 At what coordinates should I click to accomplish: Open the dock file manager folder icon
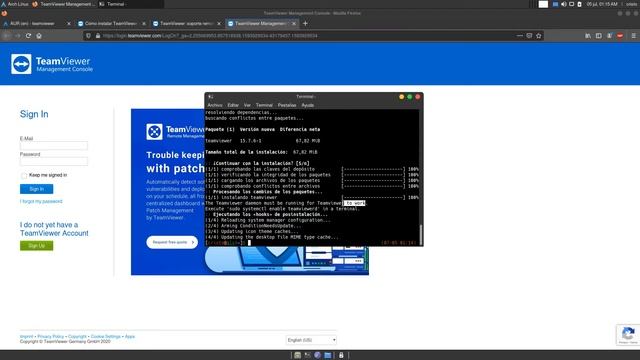(328, 356)
